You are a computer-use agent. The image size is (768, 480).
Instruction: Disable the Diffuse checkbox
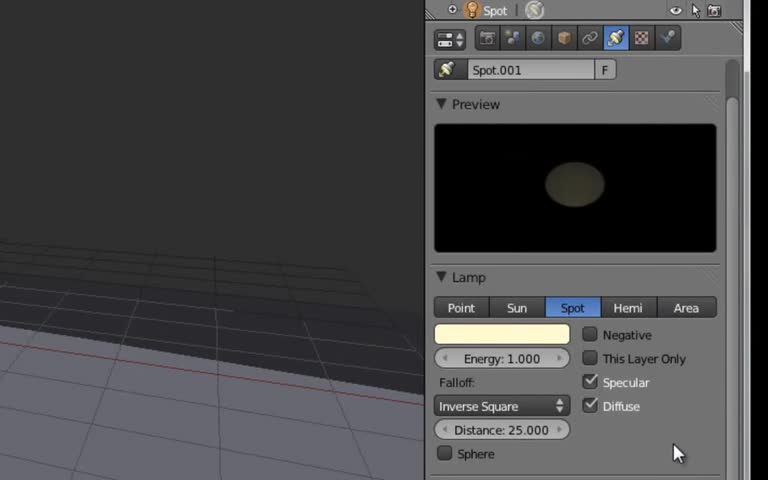coord(590,405)
